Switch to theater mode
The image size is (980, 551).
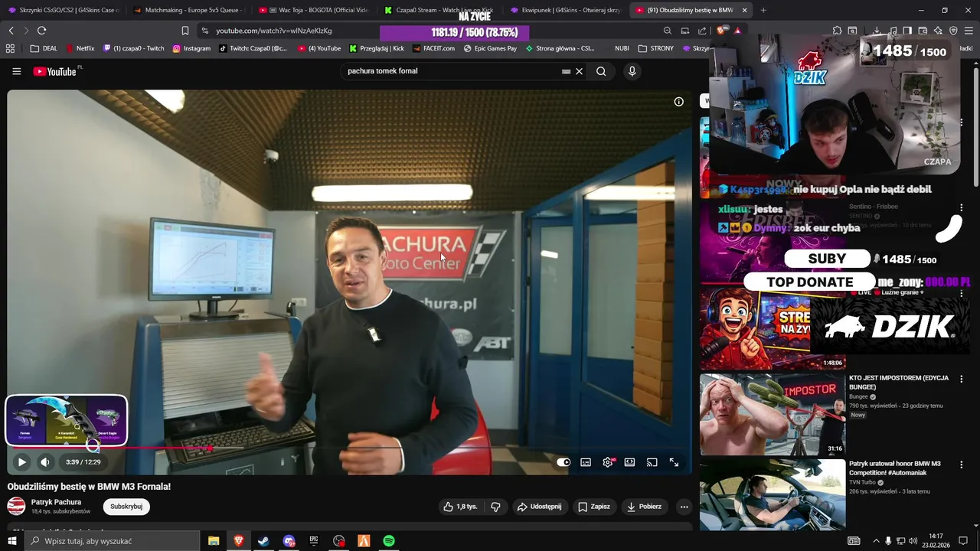[x=629, y=462]
